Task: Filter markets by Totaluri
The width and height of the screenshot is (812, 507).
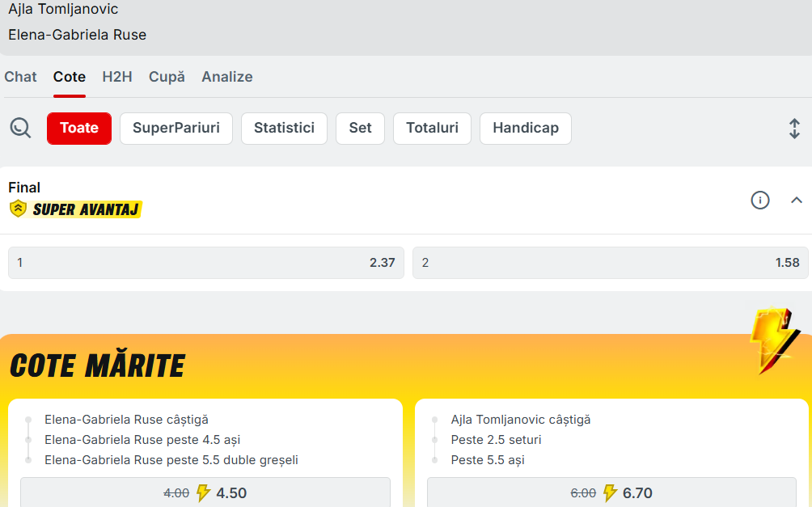Action: point(432,128)
